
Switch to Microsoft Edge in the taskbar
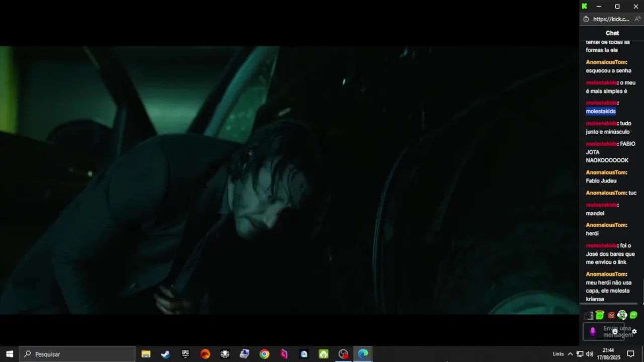click(363, 354)
